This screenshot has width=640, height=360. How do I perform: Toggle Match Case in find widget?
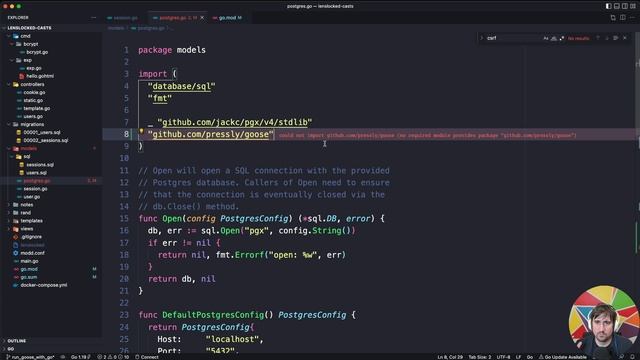pyautogui.click(x=546, y=38)
